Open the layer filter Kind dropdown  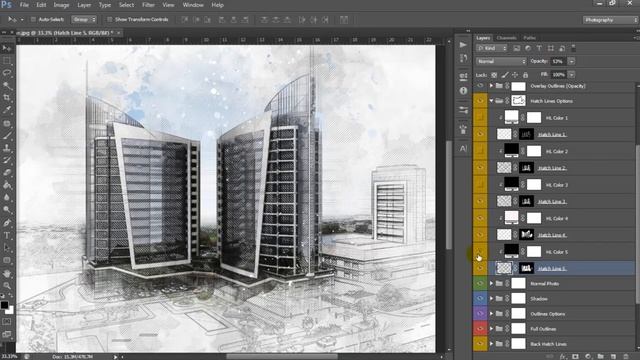491,48
